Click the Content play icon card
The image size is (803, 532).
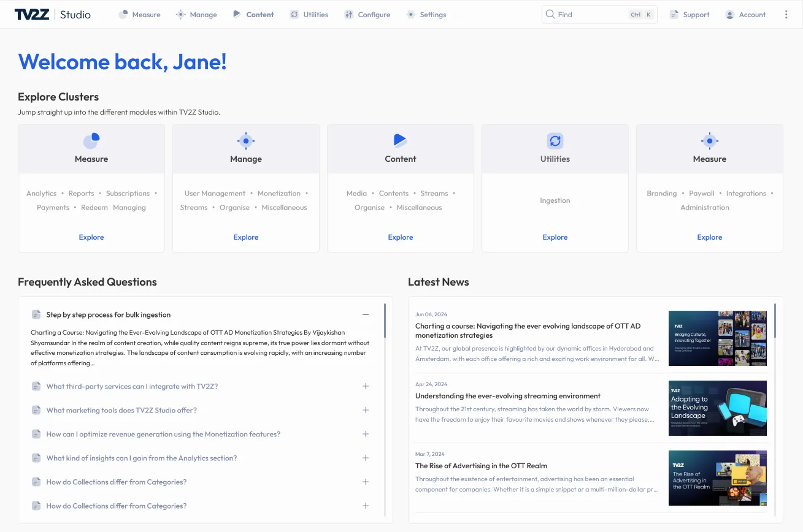[400, 140]
